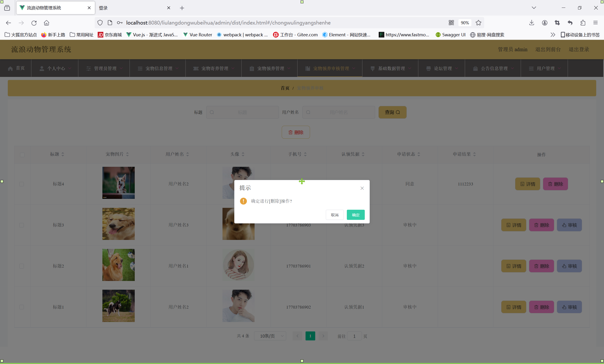Screen dimensions: 604x364
Task: Check the select-all checkbox in table header
Action: (22, 155)
